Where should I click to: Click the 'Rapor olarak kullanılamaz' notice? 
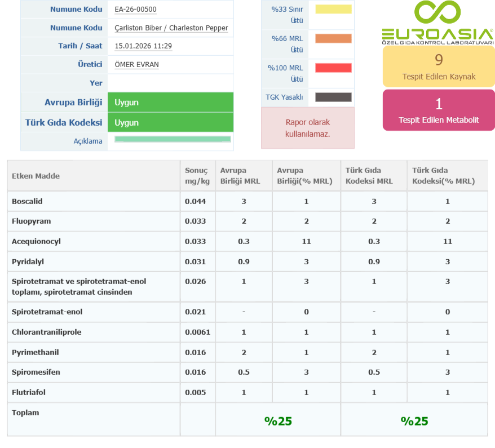click(307, 128)
